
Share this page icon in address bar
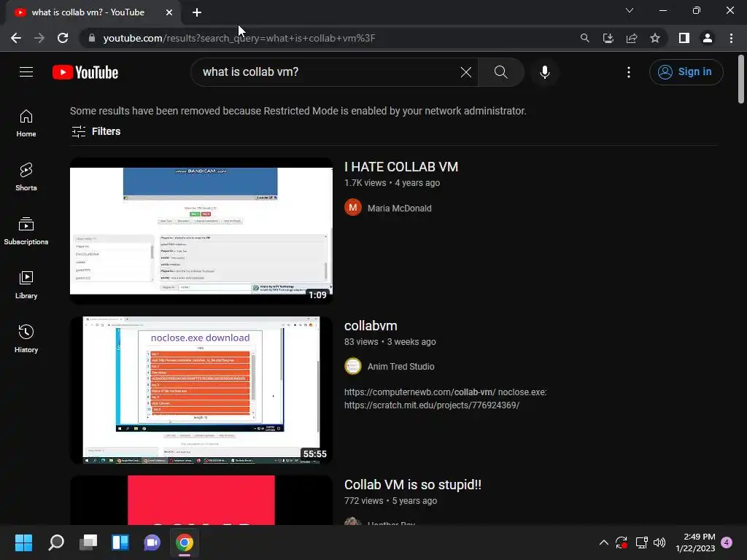pos(632,38)
